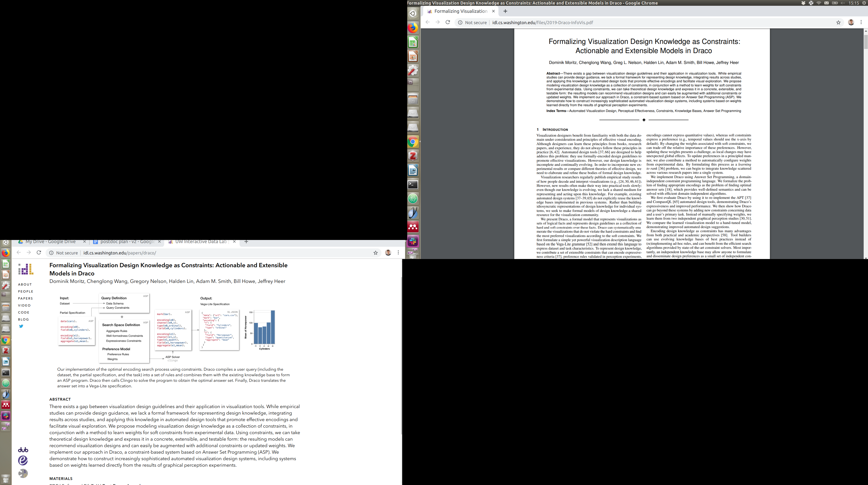Open new tab in PDF window

click(x=505, y=11)
